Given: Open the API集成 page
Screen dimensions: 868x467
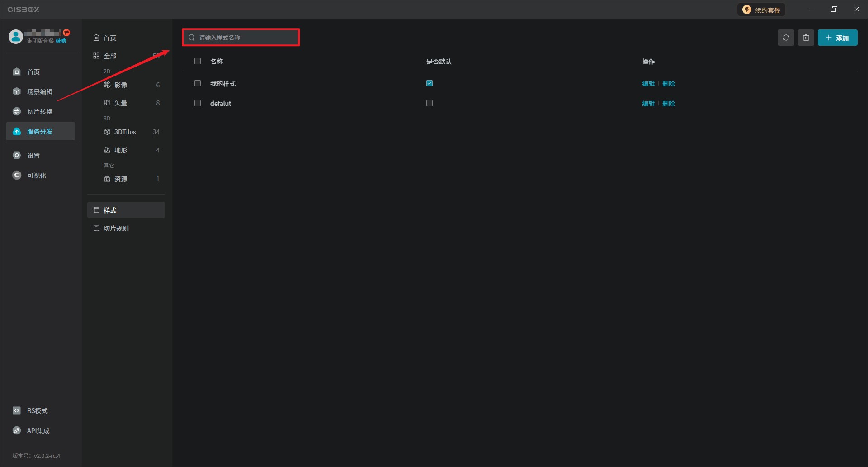Looking at the screenshot, I should tap(38, 431).
